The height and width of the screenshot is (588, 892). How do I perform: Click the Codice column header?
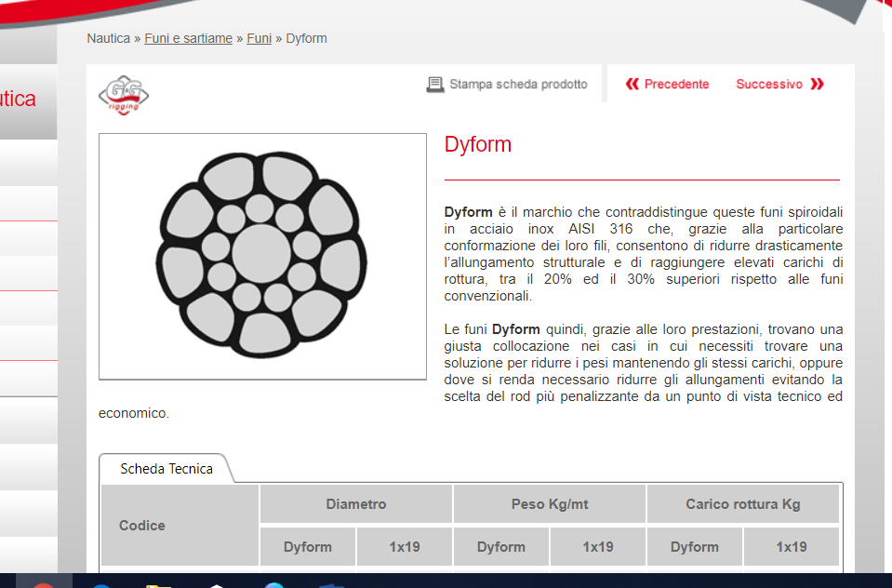[x=180, y=526]
